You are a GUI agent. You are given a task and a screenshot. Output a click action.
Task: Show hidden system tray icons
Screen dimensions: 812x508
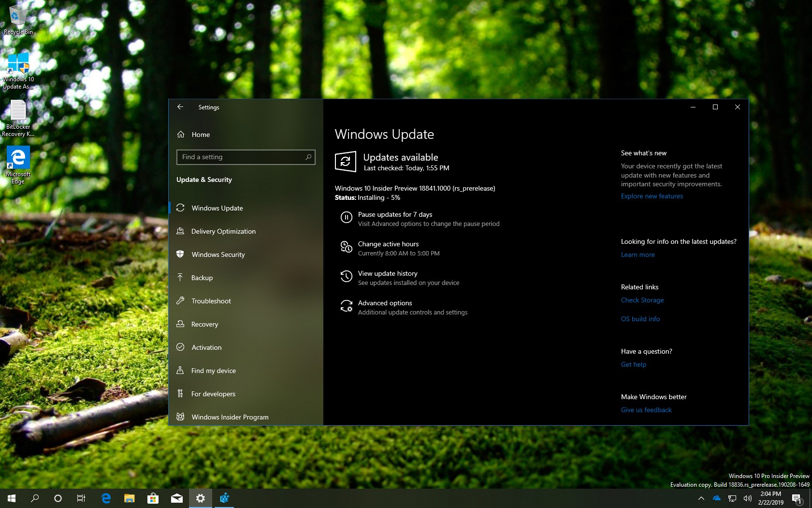point(701,498)
